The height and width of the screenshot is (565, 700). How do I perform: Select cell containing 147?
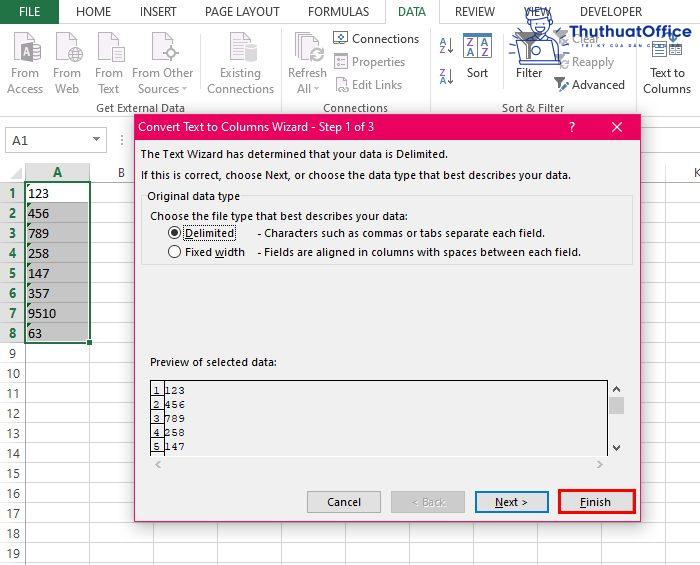57,273
